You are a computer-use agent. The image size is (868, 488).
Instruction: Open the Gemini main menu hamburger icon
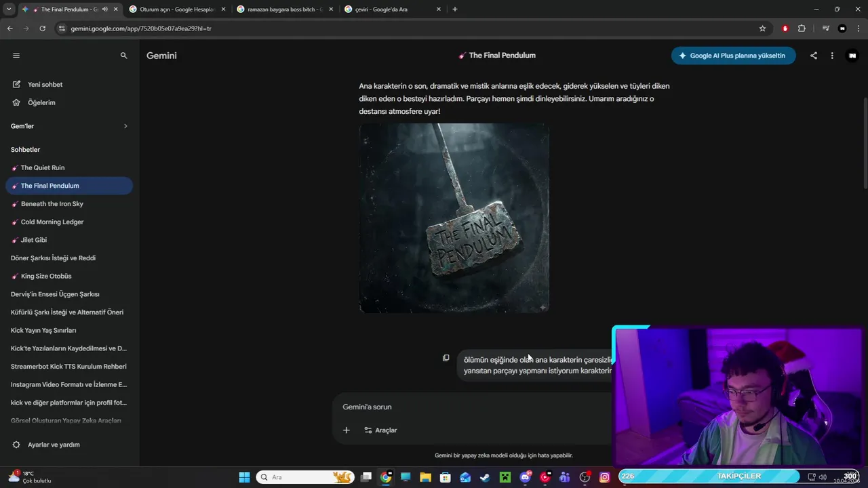tap(16, 56)
